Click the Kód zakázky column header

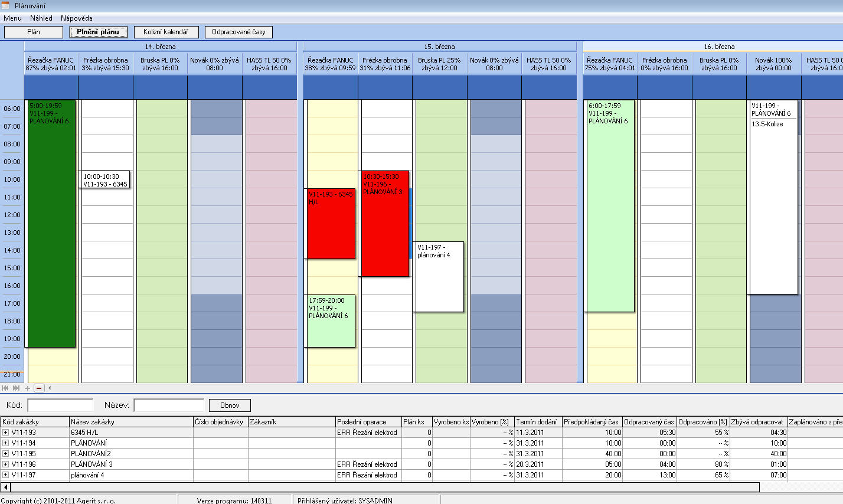click(x=35, y=422)
